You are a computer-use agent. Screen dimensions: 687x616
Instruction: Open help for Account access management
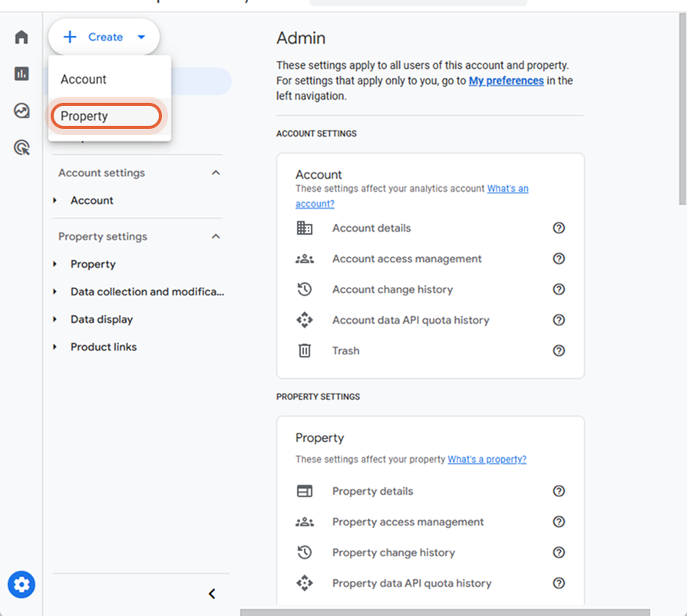click(x=559, y=259)
